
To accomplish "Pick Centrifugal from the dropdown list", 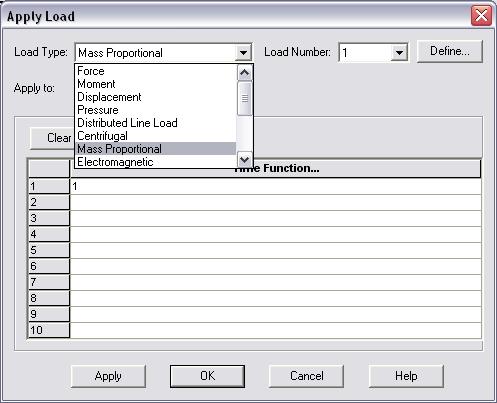I will click(156, 136).
